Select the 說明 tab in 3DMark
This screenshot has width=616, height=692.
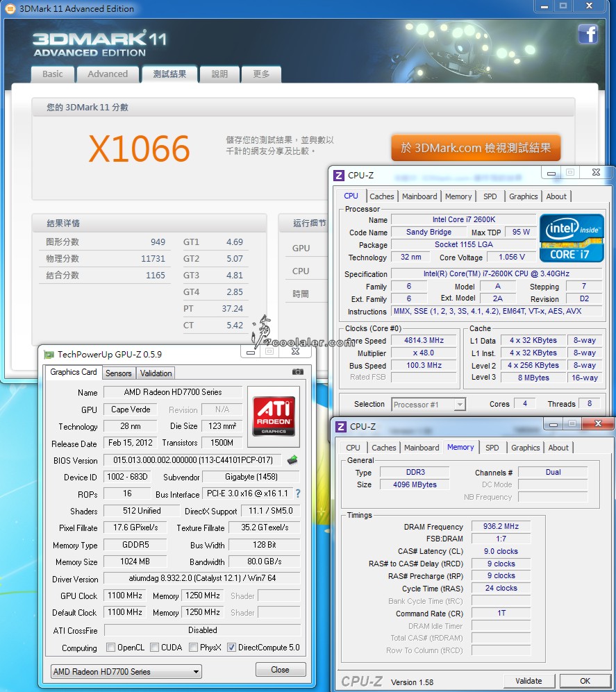click(219, 74)
